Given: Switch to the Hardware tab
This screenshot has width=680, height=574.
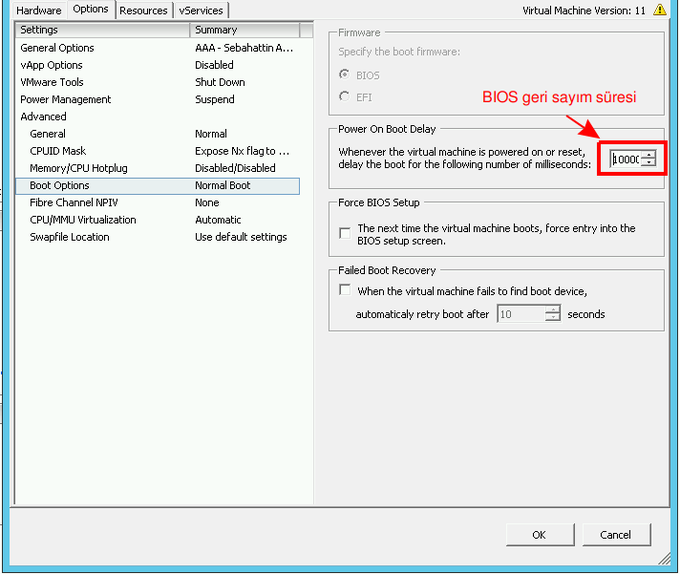Looking at the screenshot, I should click(39, 10).
